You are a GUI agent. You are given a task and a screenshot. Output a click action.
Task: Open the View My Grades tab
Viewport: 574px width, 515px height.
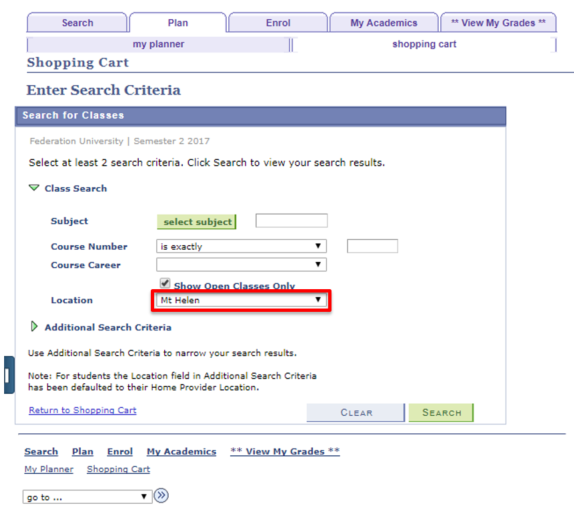click(498, 23)
